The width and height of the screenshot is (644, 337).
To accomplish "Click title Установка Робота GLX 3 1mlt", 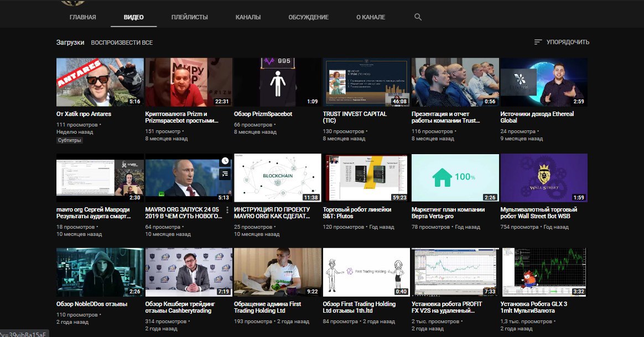I will [534, 308].
